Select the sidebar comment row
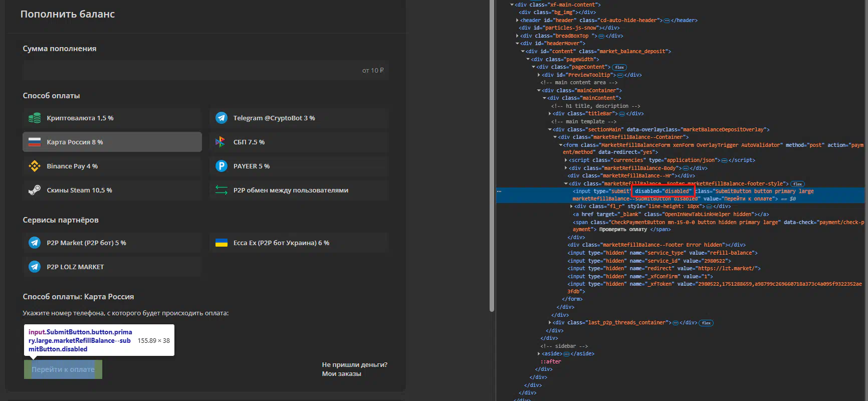 564,346
